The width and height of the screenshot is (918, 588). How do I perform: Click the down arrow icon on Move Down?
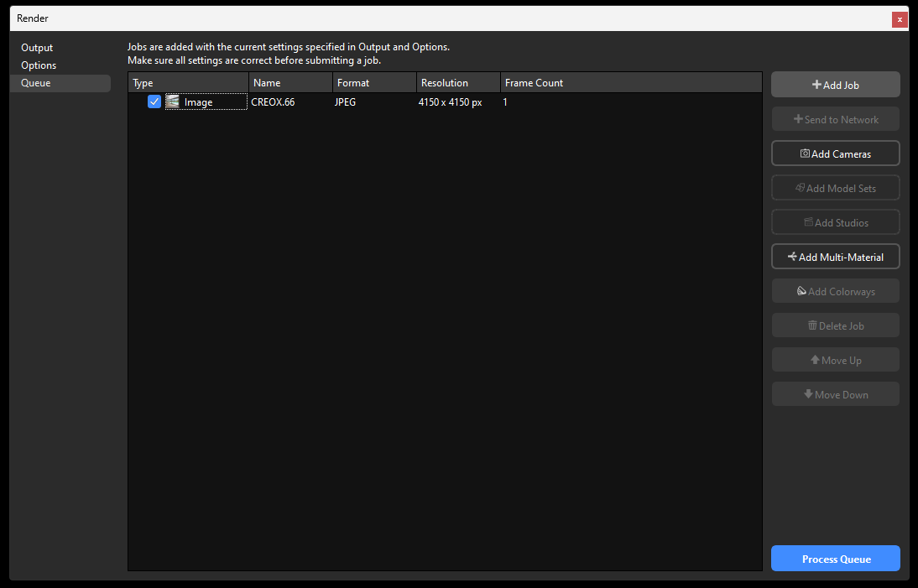tap(808, 393)
